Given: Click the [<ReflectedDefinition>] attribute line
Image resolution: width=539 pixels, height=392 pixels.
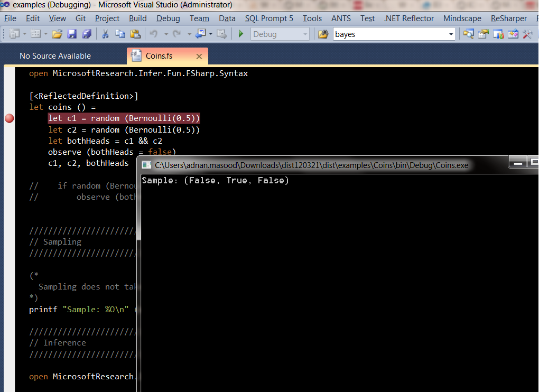Looking at the screenshot, I should [83, 96].
